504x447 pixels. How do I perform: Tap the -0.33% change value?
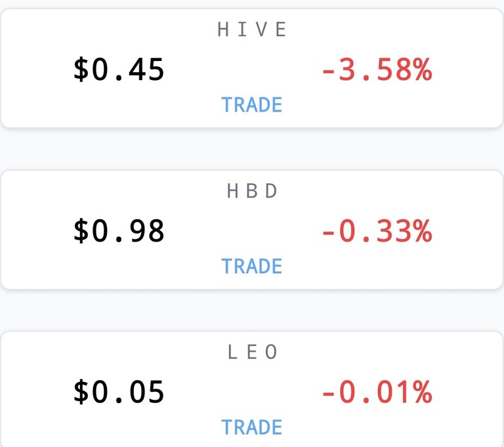click(x=377, y=230)
